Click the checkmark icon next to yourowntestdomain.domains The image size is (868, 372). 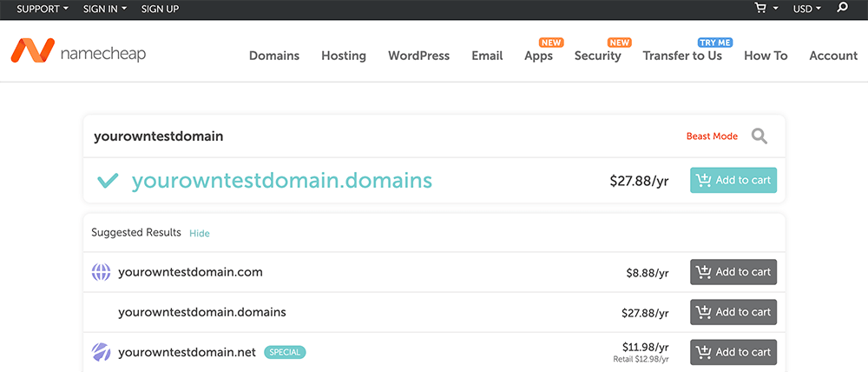point(108,181)
